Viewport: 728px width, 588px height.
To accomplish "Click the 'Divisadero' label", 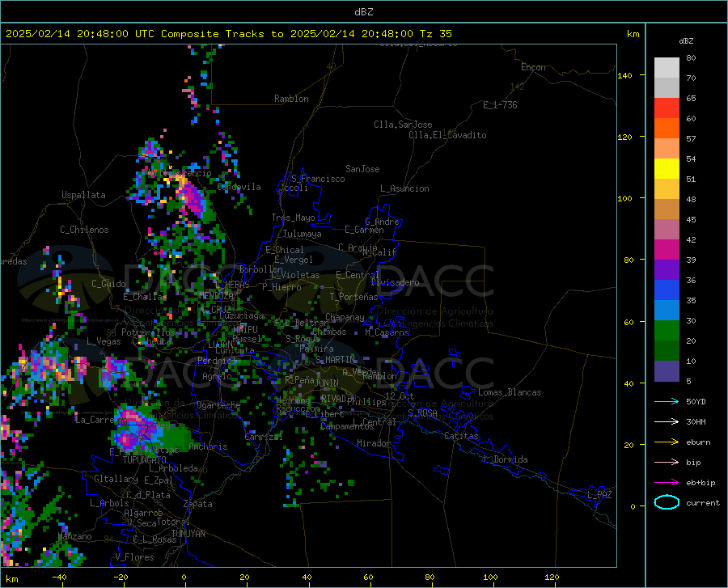I will tap(395, 282).
